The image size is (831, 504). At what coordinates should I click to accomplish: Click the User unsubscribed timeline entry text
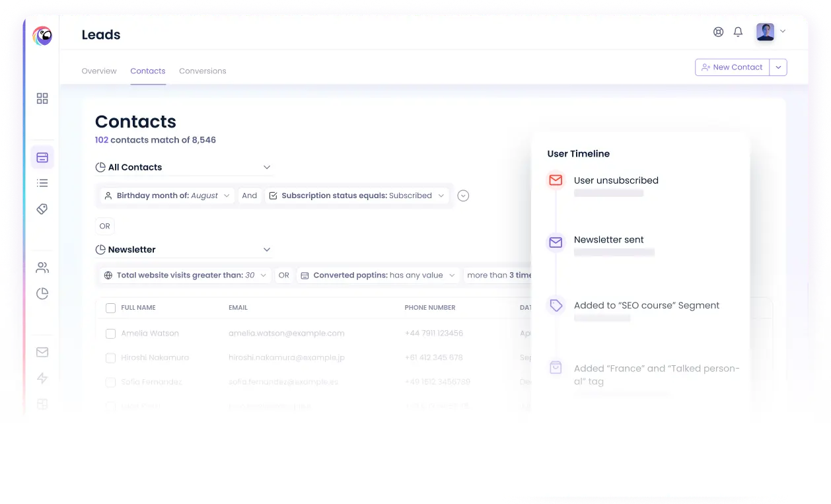616,180
